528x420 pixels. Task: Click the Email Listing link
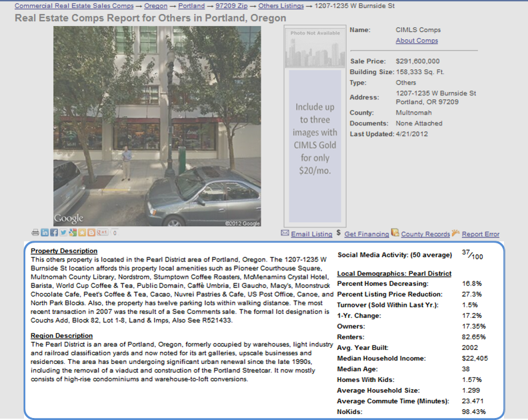[x=311, y=234]
